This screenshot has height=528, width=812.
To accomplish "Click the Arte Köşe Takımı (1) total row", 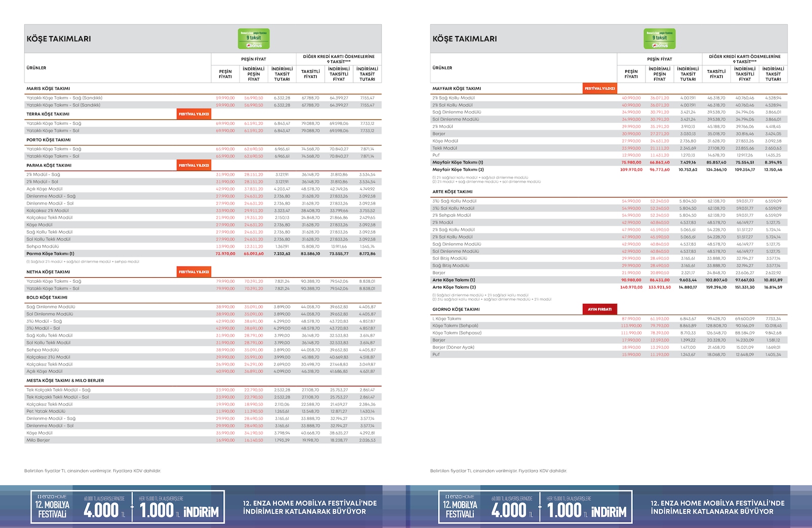I will click(609, 280).
